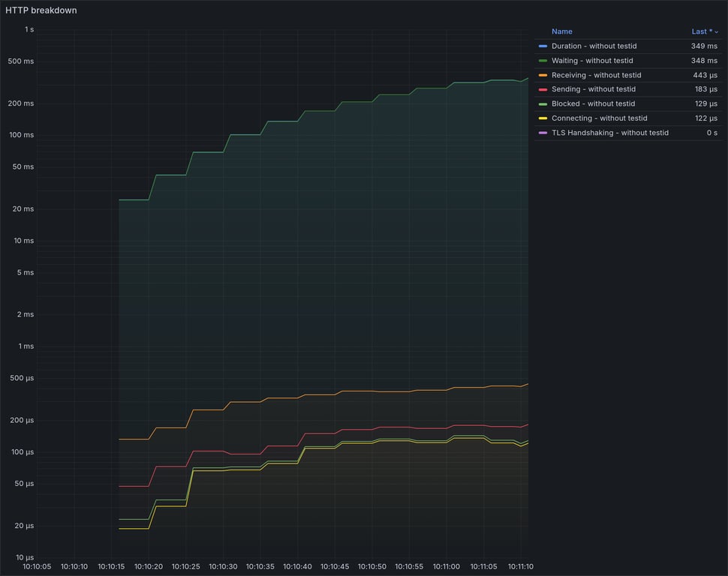The height and width of the screenshot is (576, 728).
Task: Open color picker for Receiving series swatch
Action: coord(543,75)
